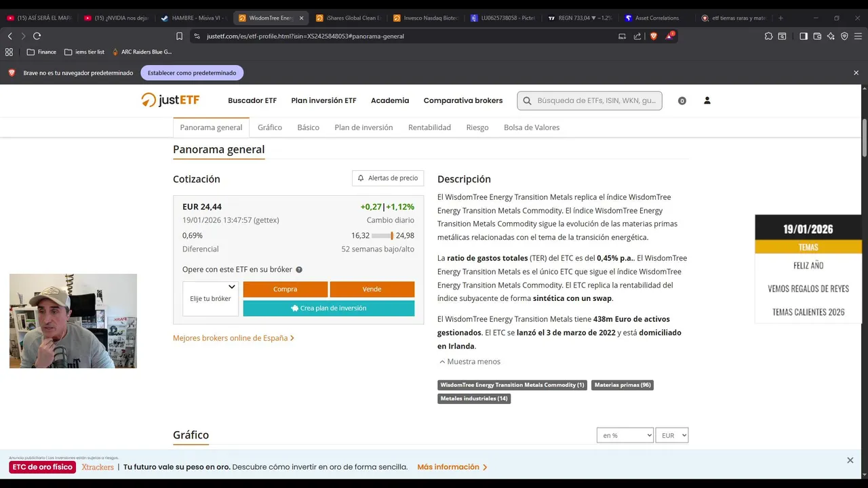This screenshot has width=868, height=488.
Task: Click the orange Vende button
Action: pyautogui.click(x=372, y=289)
